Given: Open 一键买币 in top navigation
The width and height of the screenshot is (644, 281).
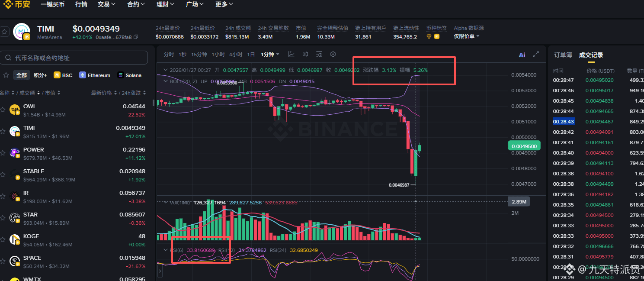Looking at the screenshot, I should pos(52,4).
